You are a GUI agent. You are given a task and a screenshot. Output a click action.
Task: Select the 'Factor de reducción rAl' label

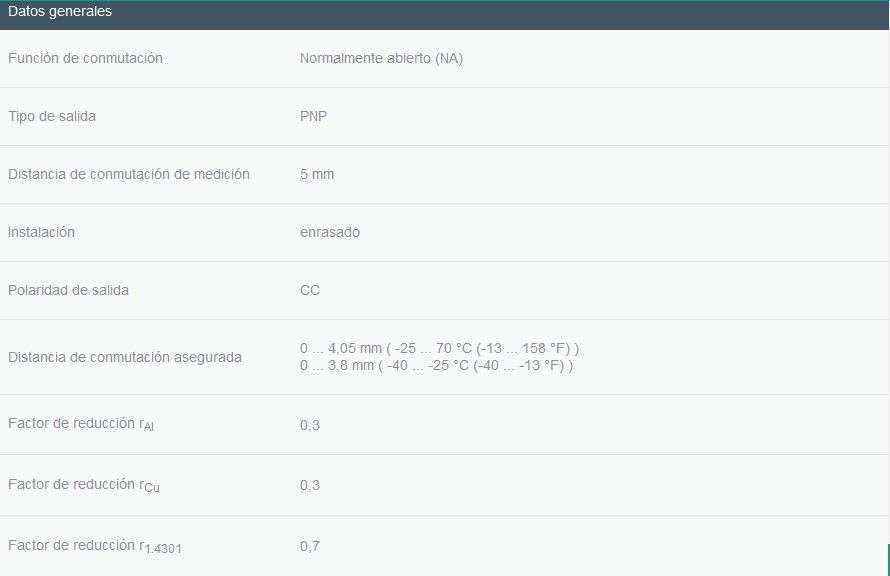coord(81,424)
